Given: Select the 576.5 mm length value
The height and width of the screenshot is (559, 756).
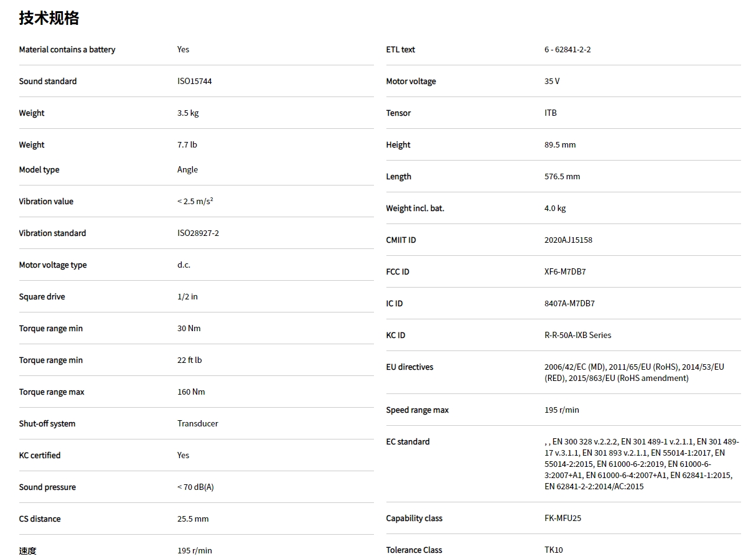Looking at the screenshot, I should coord(562,176).
